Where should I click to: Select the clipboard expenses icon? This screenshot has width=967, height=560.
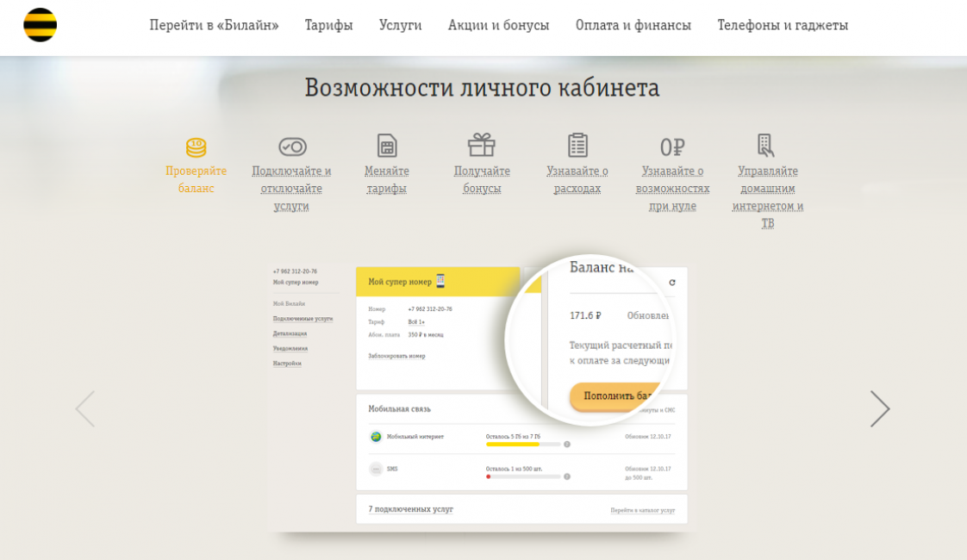point(577,145)
